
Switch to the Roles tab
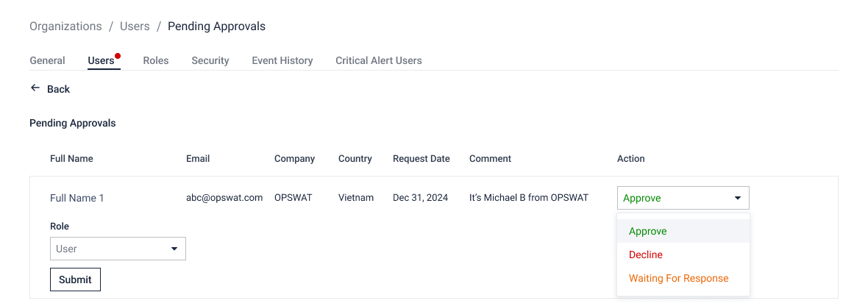click(x=155, y=61)
